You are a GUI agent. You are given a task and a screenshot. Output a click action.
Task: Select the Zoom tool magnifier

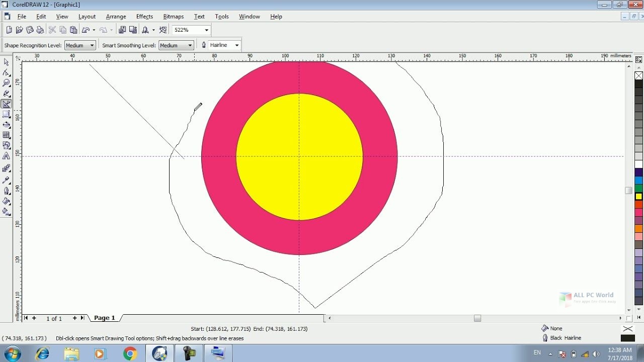click(7, 83)
